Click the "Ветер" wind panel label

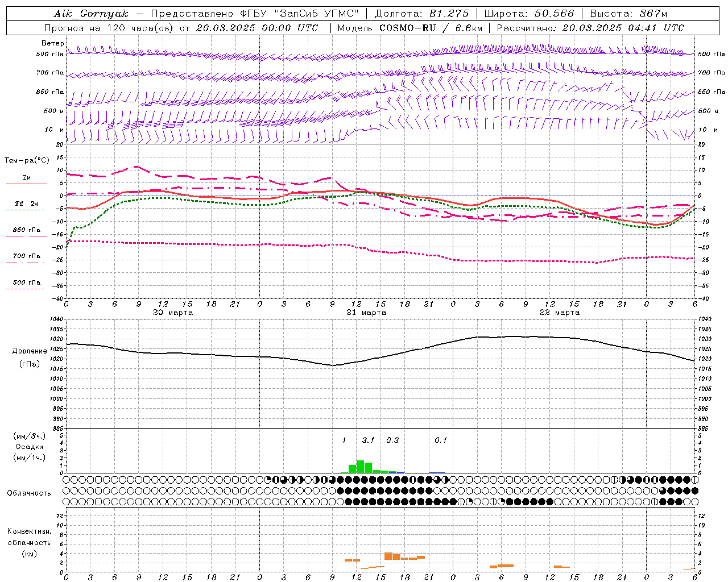click(52, 43)
